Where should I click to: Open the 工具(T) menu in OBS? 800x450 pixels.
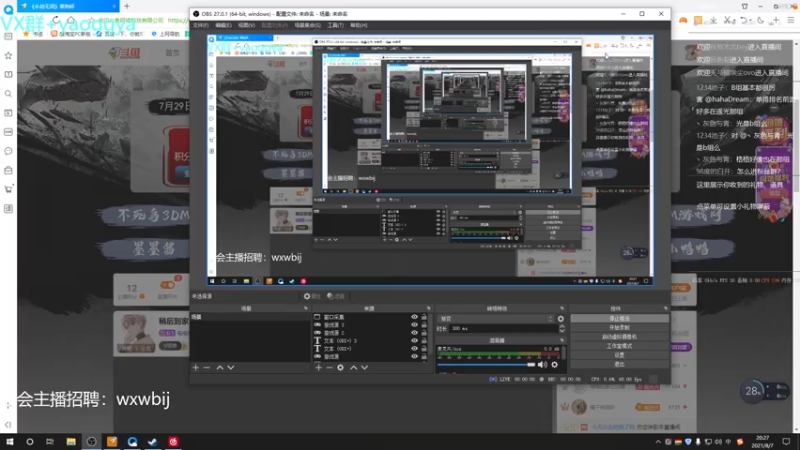point(335,25)
